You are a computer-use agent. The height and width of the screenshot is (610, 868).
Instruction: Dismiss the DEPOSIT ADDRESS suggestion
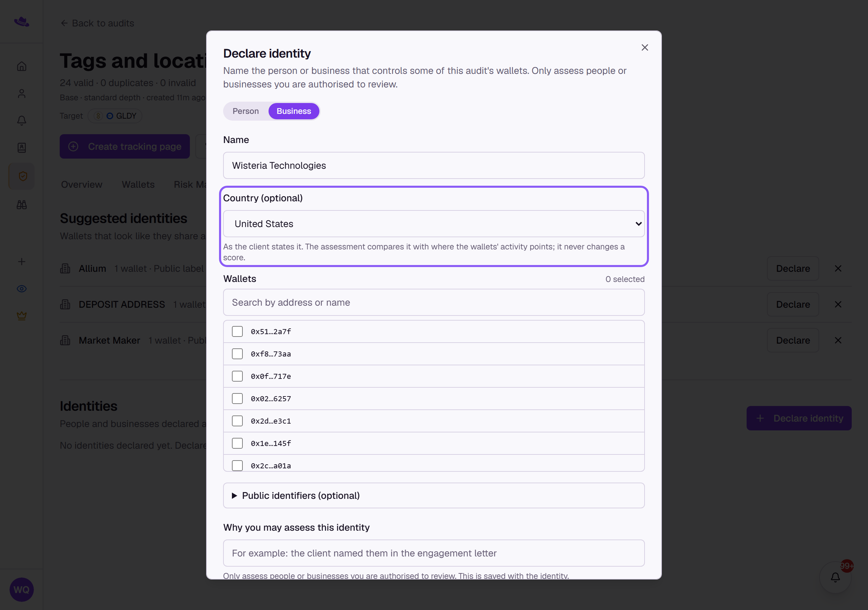coord(838,304)
